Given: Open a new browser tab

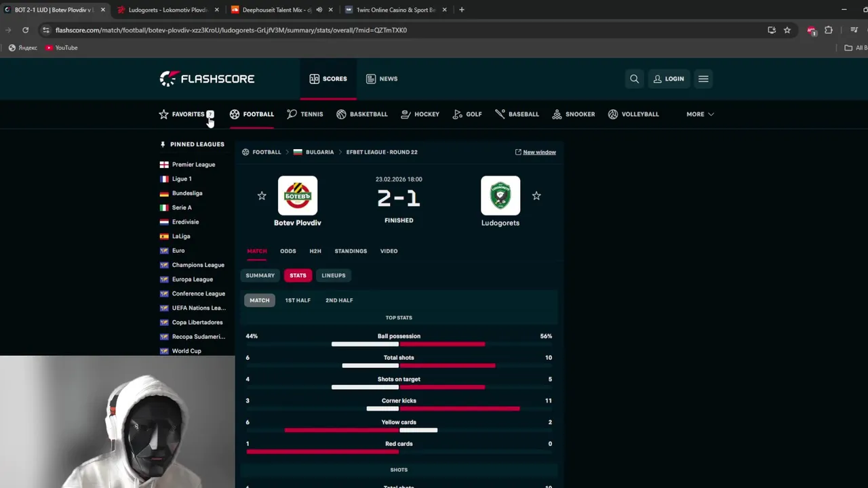Looking at the screenshot, I should 462,9.
